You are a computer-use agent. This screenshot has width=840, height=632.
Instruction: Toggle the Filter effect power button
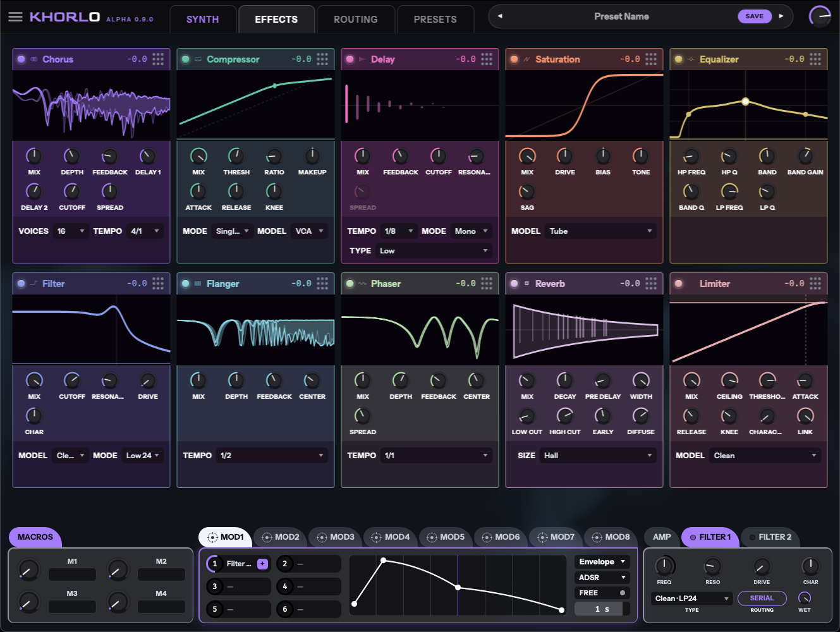(21, 283)
